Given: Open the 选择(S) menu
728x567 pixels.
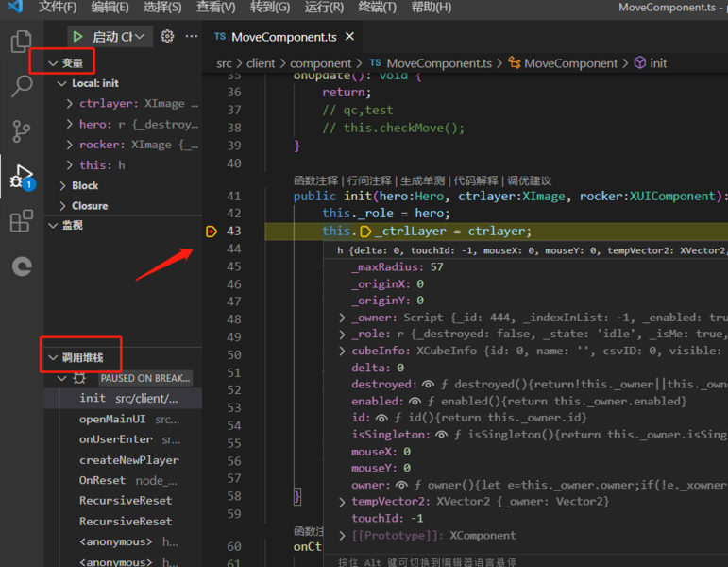Looking at the screenshot, I should click(162, 7).
